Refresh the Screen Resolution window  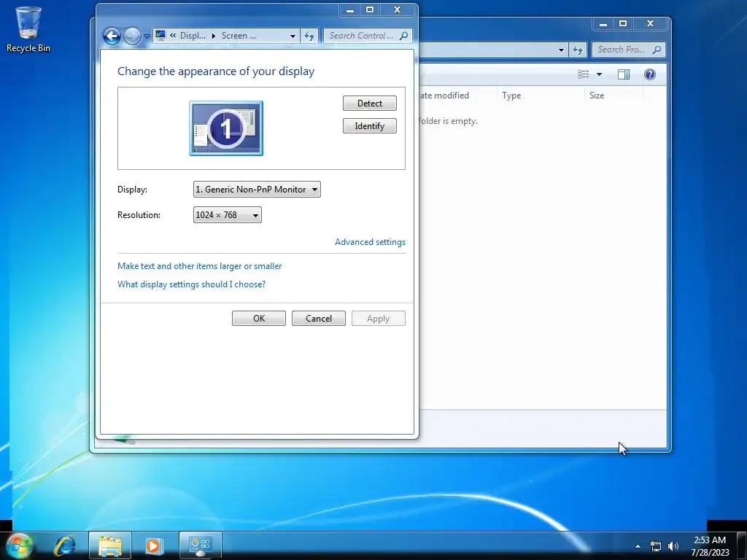click(309, 36)
